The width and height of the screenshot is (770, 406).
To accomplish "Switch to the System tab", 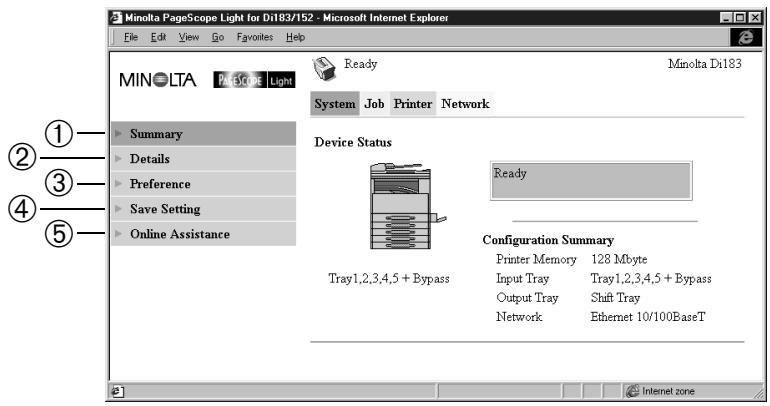I will coord(335,104).
